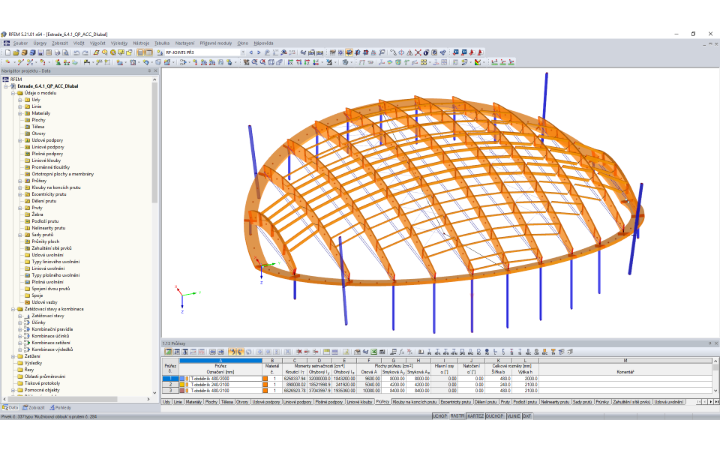720x450 pixels.
Task: Click the icon next to Zatěžovací stavy
Action: coord(27,316)
